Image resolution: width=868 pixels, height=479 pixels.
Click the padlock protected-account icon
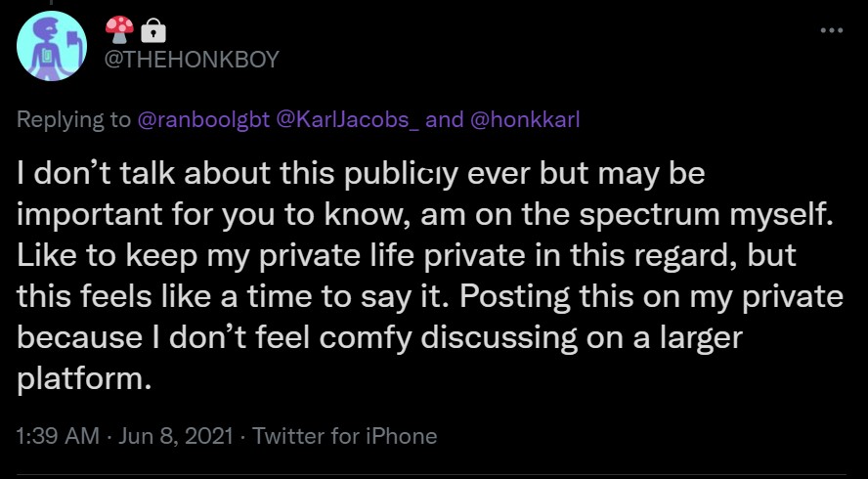(x=152, y=30)
